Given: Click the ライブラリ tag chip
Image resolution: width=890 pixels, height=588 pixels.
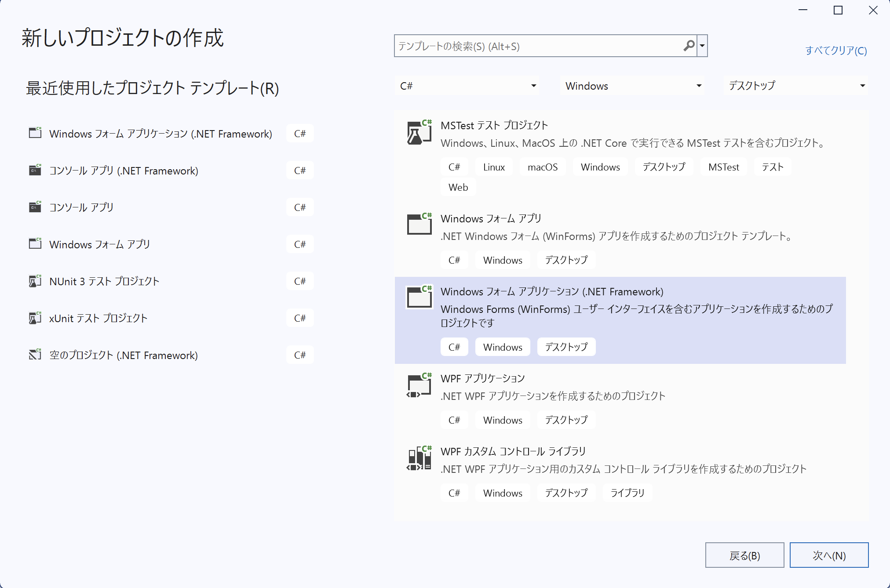Looking at the screenshot, I should [x=627, y=493].
